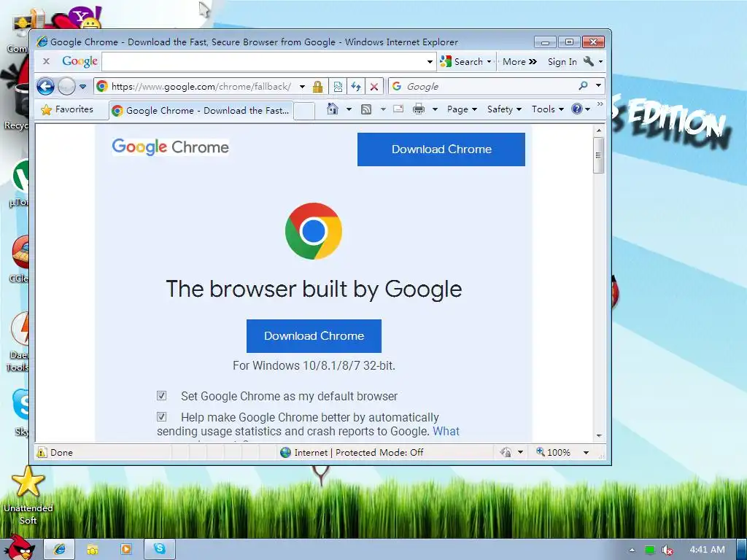
Task: Click scrollbar down arrow
Action: [x=599, y=436]
